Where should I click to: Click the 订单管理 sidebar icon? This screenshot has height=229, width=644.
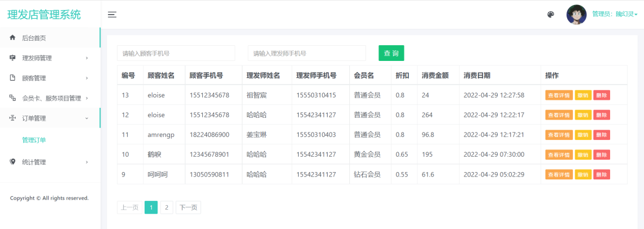12,118
